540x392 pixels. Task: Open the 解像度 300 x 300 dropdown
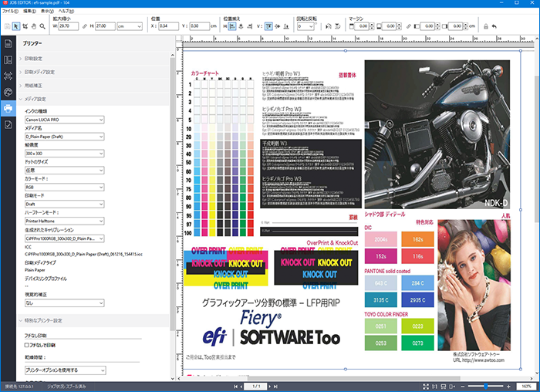64,154
